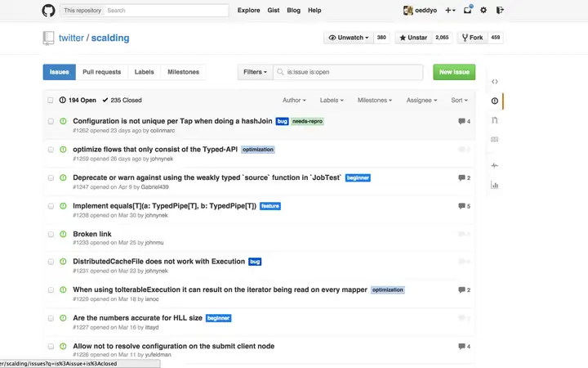This screenshot has width=588, height=368.
Task: Open comments on Deprecate source function issue
Action: (x=464, y=177)
